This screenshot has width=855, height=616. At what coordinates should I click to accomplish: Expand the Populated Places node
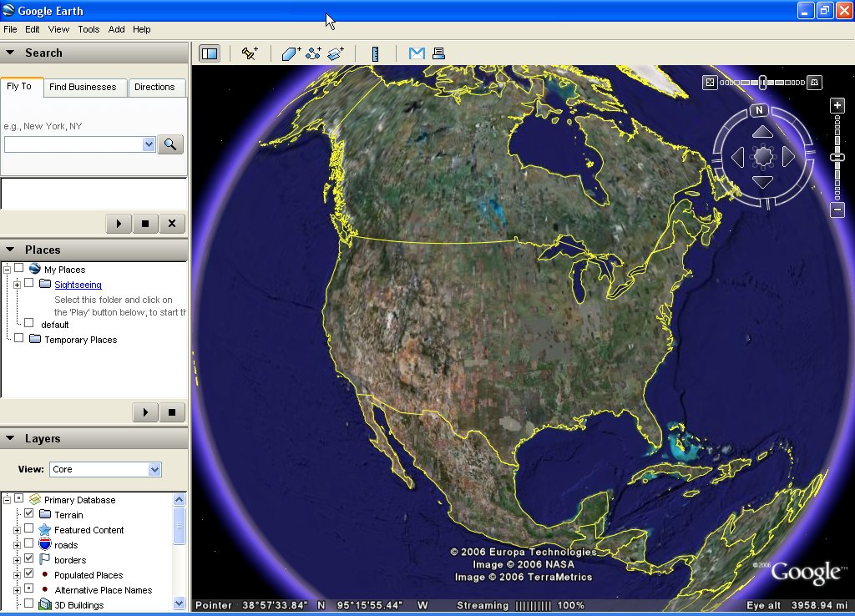tap(17, 575)
